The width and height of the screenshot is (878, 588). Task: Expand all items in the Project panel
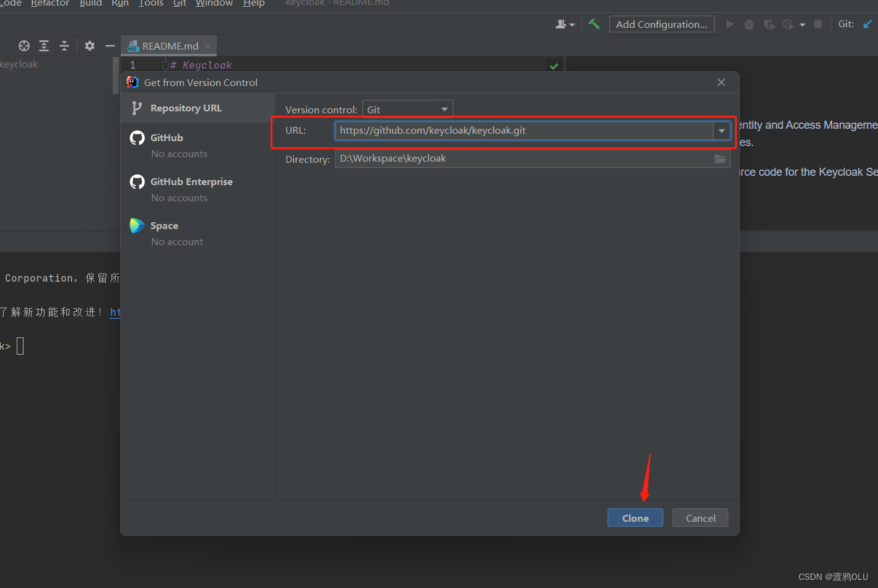(x=43, y=46)
